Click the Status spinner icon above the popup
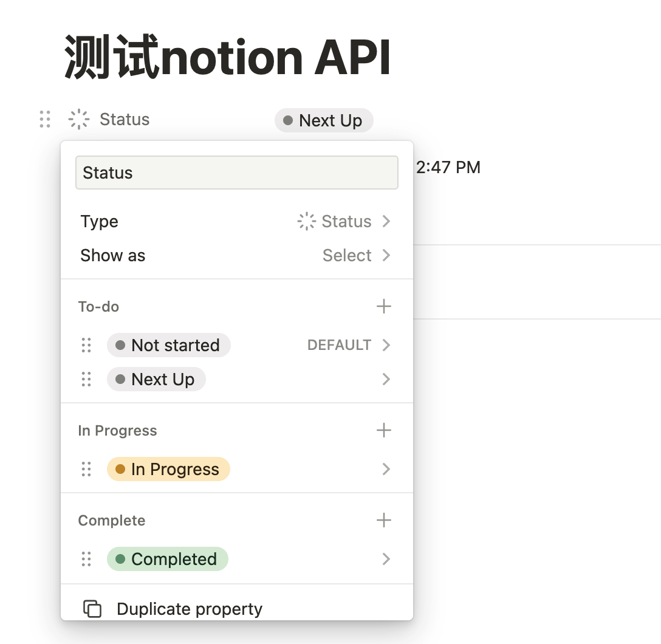This screenshot has height=644, width=661. (79, 119)
